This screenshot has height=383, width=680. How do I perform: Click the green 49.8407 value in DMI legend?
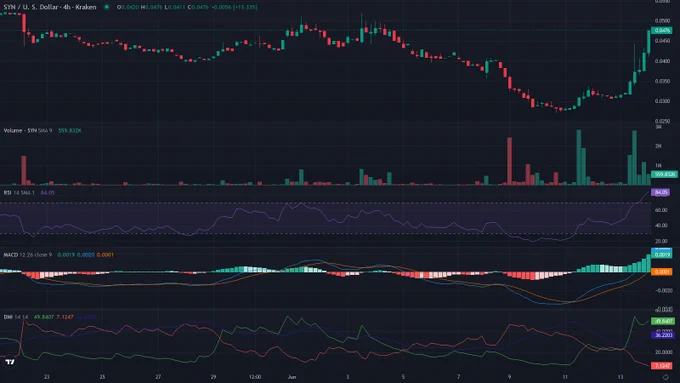click(44, 317)
